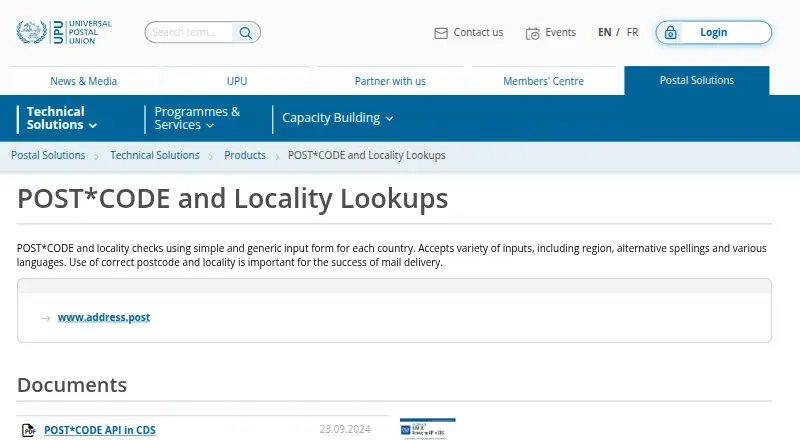Click the PDF icon for POST*CODE API in CDS
800x440 pixels.
[x=29, y=430]
